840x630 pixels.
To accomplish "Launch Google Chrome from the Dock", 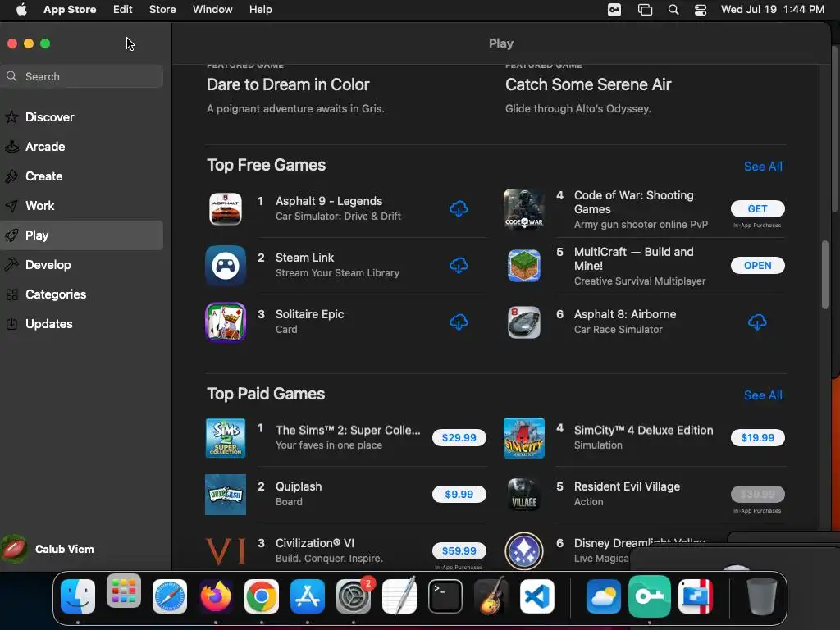I will 262,596.
